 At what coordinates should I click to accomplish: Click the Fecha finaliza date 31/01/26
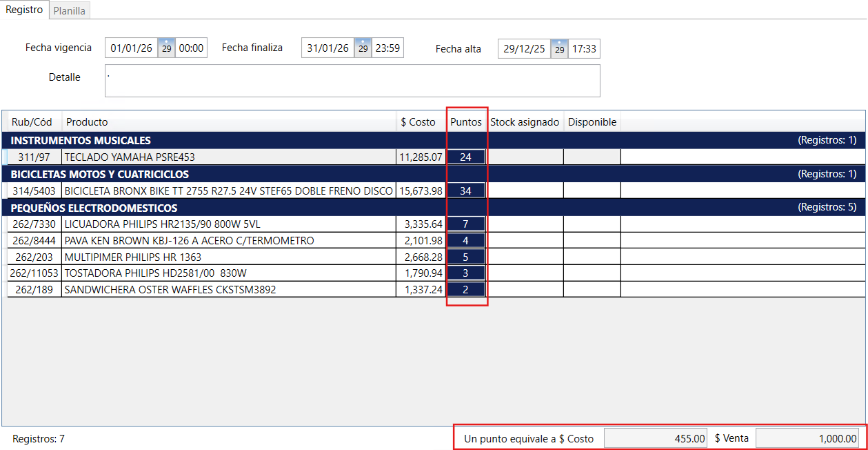(x=327, y=48)
